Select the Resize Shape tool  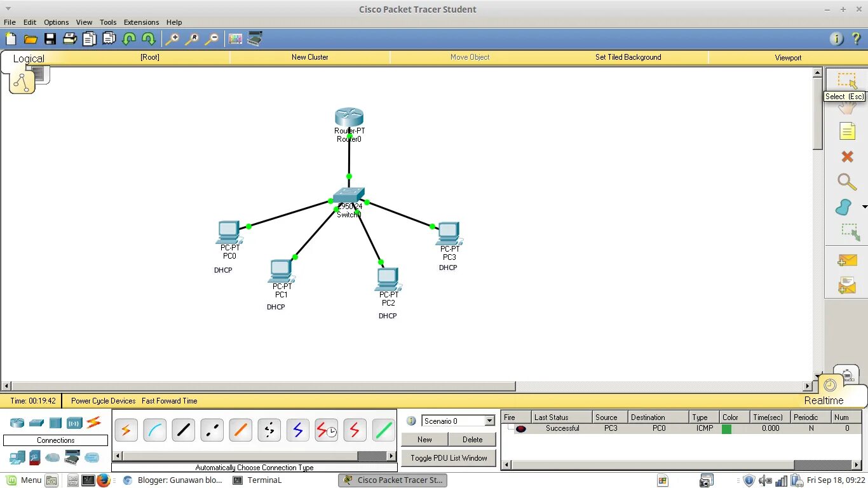[850, 232]
